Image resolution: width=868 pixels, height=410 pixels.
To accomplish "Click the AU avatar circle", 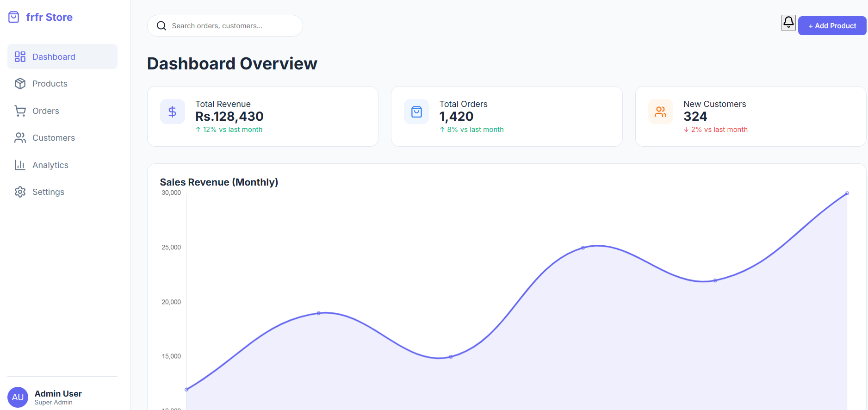I will (18, 397).
